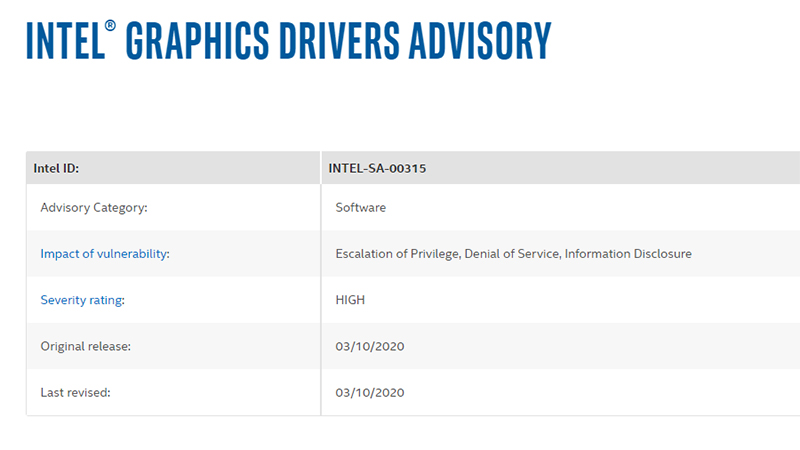
Task: Click the Original release label
Action: pos(86,346)
